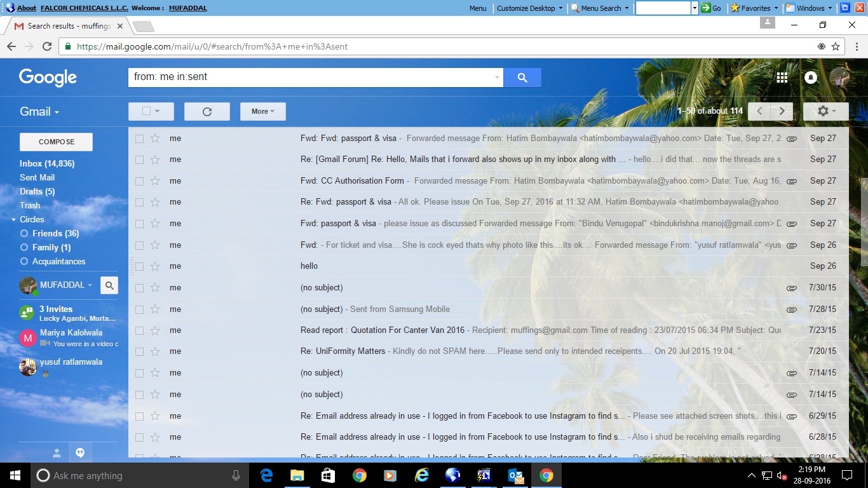Click the Windows Start button
This screenshot has width=868, height=488.
click(x=15, y=475)
